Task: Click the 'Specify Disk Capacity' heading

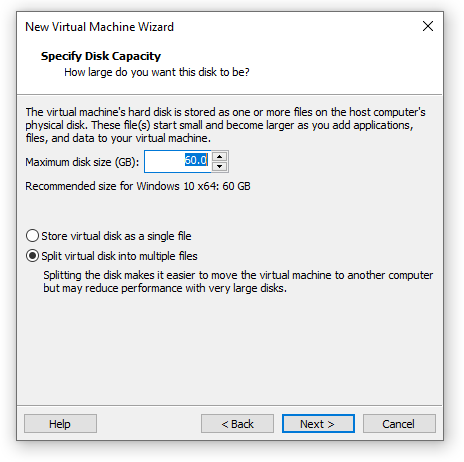Action: 101,56
